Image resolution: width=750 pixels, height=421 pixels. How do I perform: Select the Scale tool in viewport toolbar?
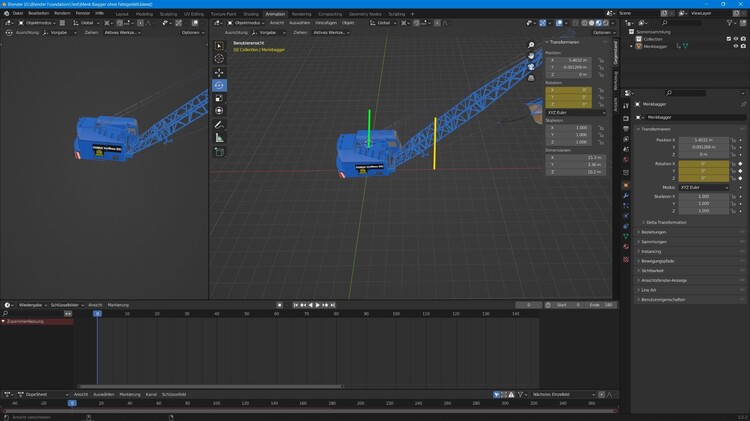click(220, 98)
